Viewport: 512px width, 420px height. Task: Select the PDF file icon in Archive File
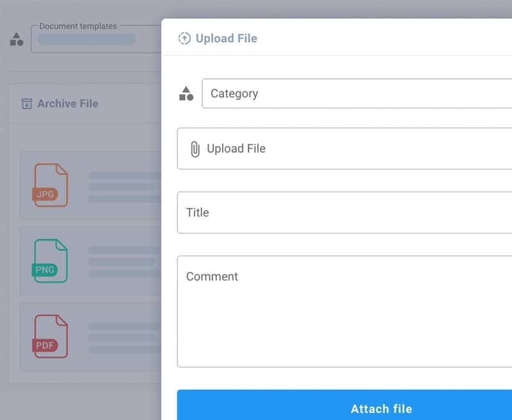[50, 336]
